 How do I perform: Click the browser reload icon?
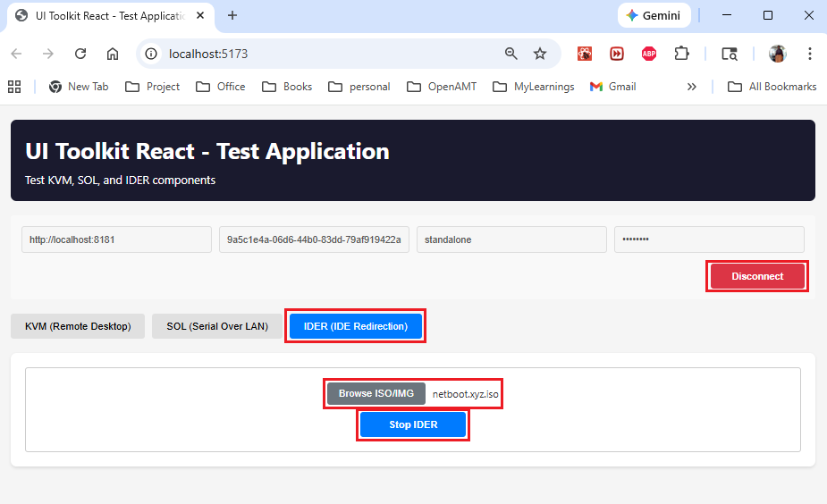[x=80, y=54]
